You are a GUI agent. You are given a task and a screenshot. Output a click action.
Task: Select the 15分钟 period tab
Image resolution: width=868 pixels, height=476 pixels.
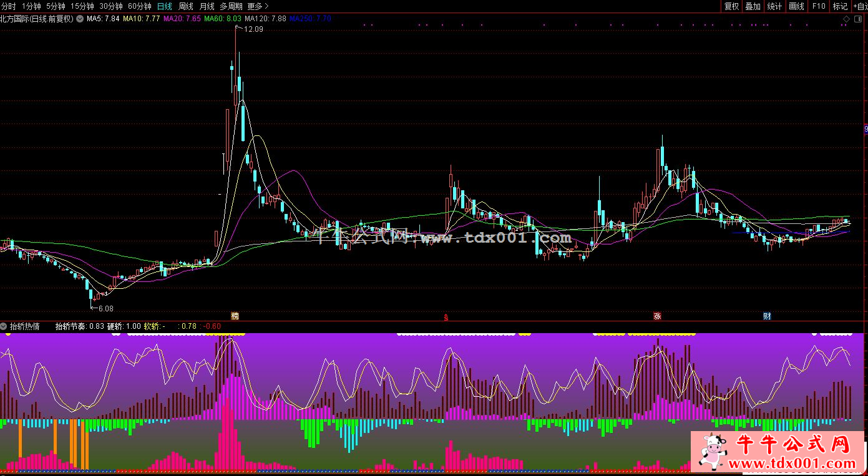coord(82,6)
